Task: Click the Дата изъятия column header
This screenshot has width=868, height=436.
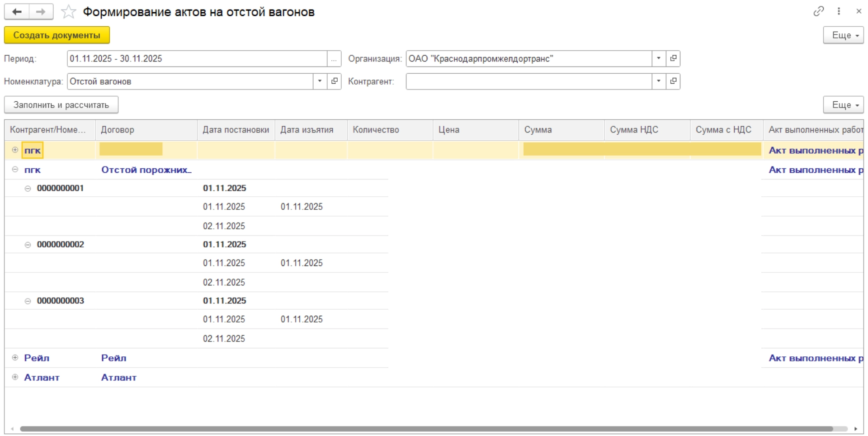Action: pos(311,130)
